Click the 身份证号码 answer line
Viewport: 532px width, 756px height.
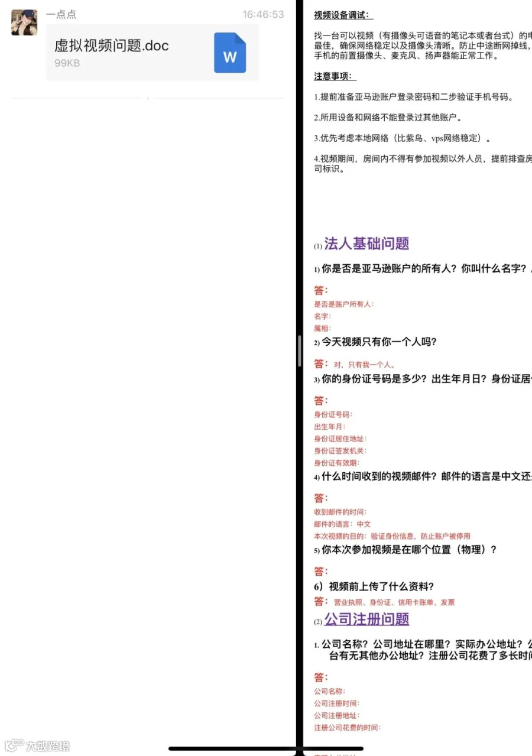(333, 414)
